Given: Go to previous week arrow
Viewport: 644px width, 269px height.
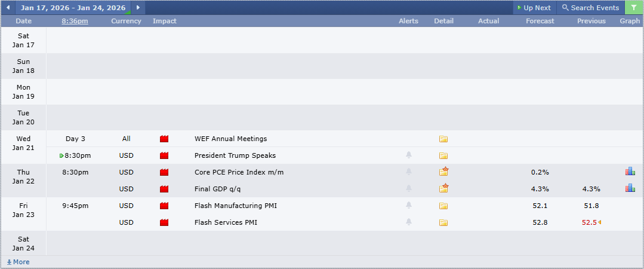Looking at the screenshot, I should click(x=8, y=8).
